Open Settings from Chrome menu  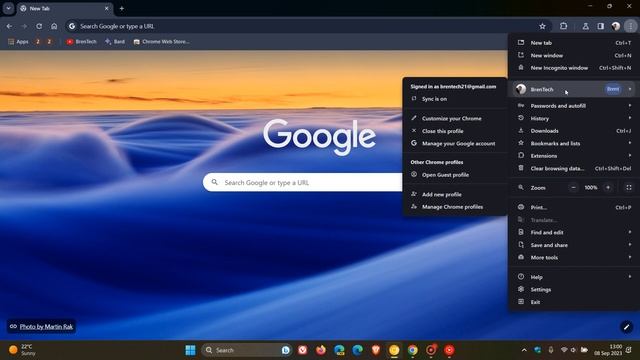[574, 289]
